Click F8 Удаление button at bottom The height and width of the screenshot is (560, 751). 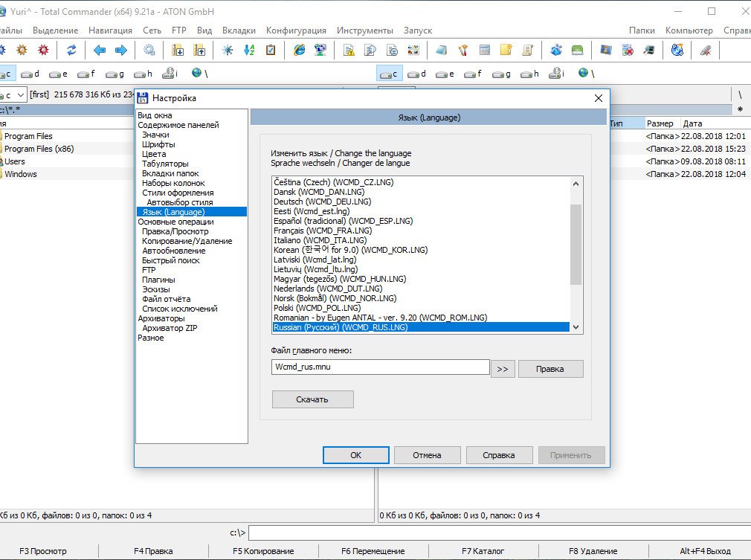[593, 551]
